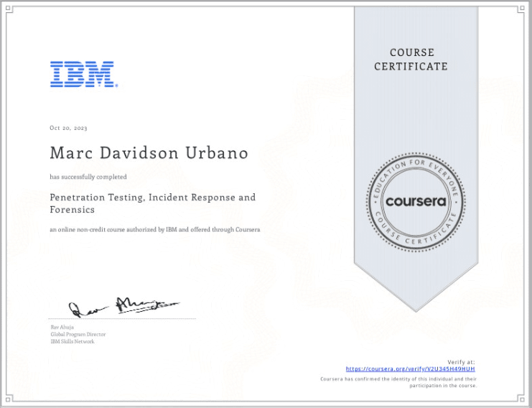Image resolution: width=532 pixels, height=408 pixels.
Task: Click the date Oct 20, 2023
Action: point(68,128)
